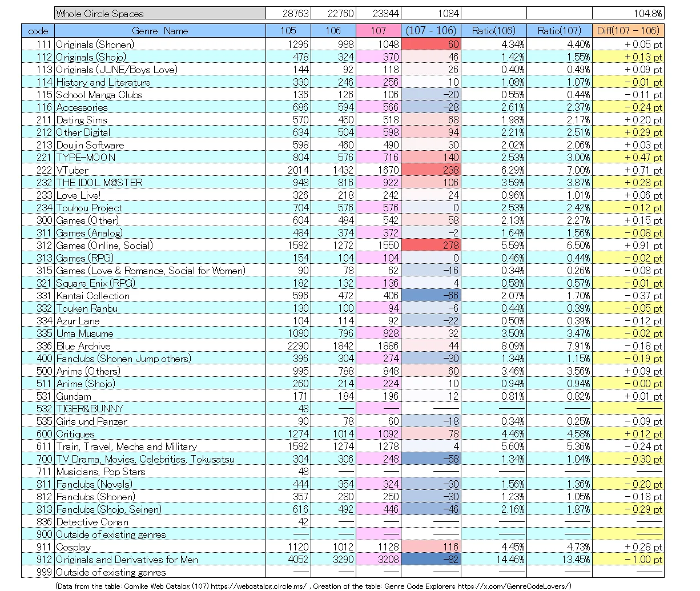Select the 'Gundam' genre cell

pyautogui.click(x=160, y=396)
